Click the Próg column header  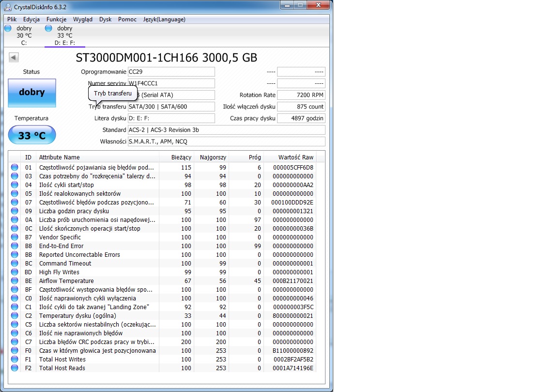coord(246,157)
